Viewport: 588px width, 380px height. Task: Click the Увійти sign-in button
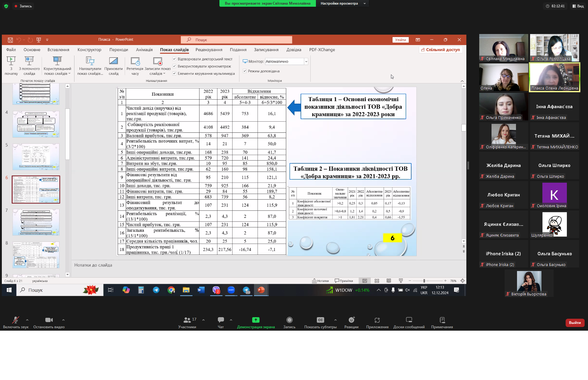click(x=400, y=40)
